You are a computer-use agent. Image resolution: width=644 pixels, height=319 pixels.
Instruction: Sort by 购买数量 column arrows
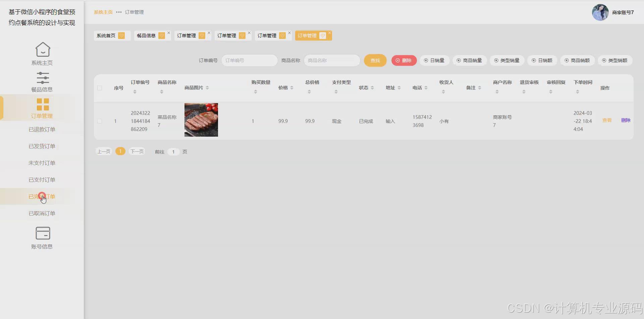256,92
